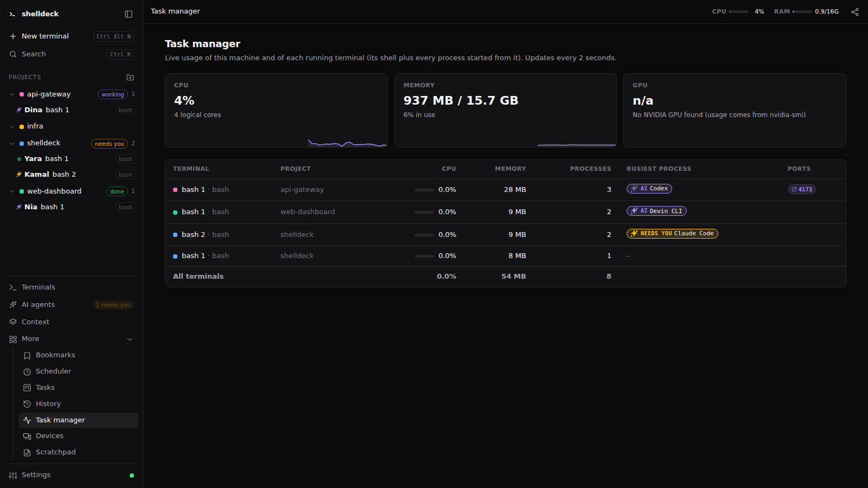Click the New terminal plus icon
This screenshot has width=868, height=488.
13,36
